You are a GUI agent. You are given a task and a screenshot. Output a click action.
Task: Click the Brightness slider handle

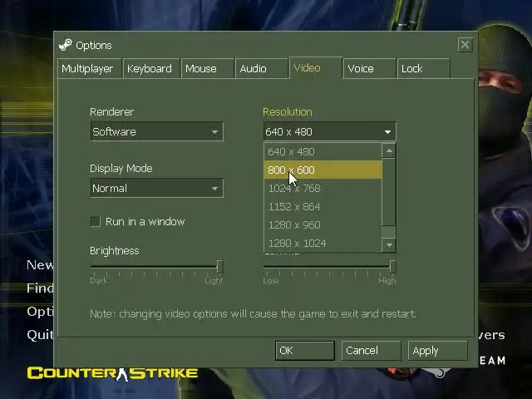tap(219, 267)
